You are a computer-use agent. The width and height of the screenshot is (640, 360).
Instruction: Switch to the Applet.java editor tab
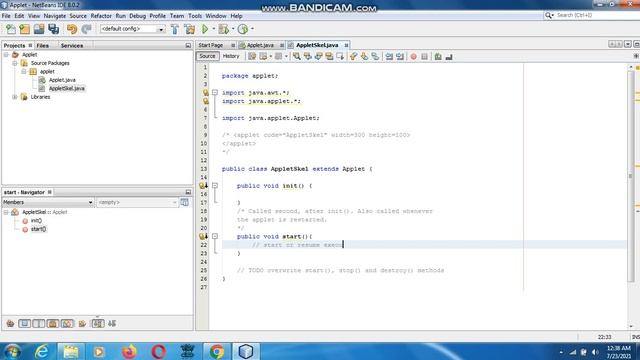click(261, 45)
